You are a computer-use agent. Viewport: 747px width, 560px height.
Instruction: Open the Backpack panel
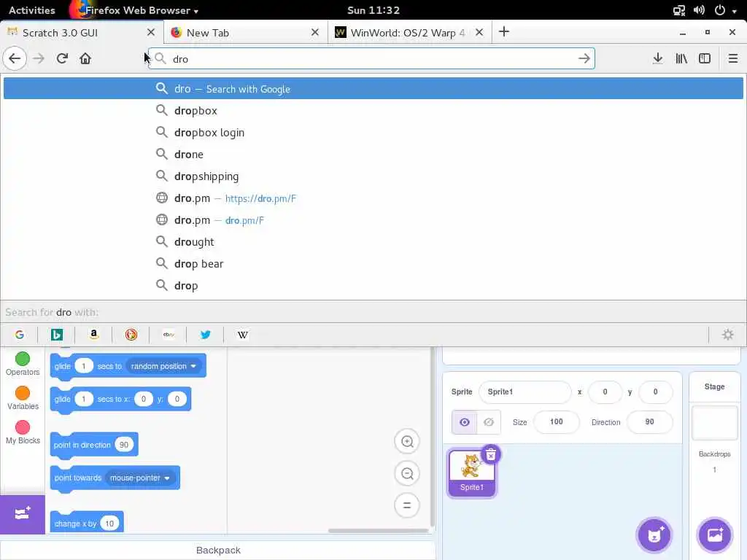217,550
